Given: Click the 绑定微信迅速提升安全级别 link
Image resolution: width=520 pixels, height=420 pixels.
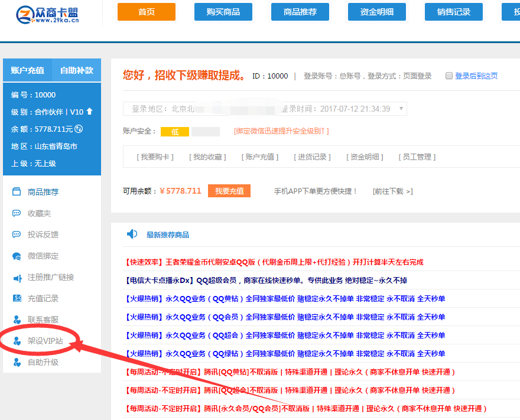Looking at the screenshot, I should coord(281,131).
